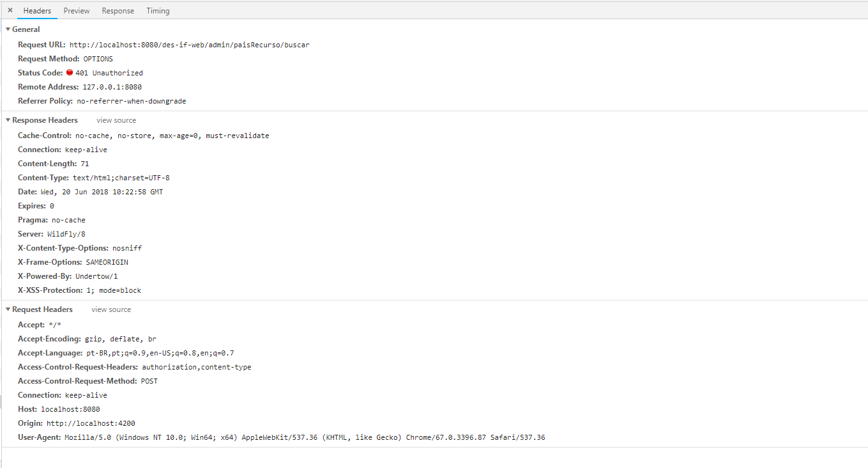
Task: Click the Response Headers section heading
Action: coord(45,120)
